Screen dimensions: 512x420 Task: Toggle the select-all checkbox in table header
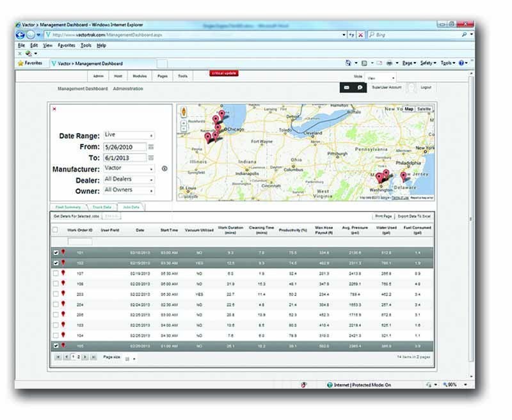[x=55, y=229]
